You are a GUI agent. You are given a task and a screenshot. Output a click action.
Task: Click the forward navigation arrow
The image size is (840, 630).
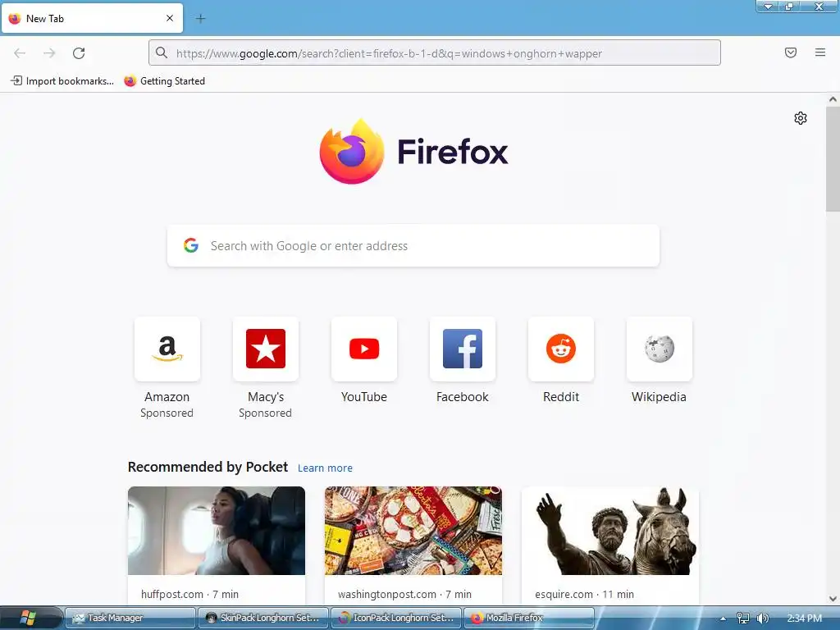49,53
